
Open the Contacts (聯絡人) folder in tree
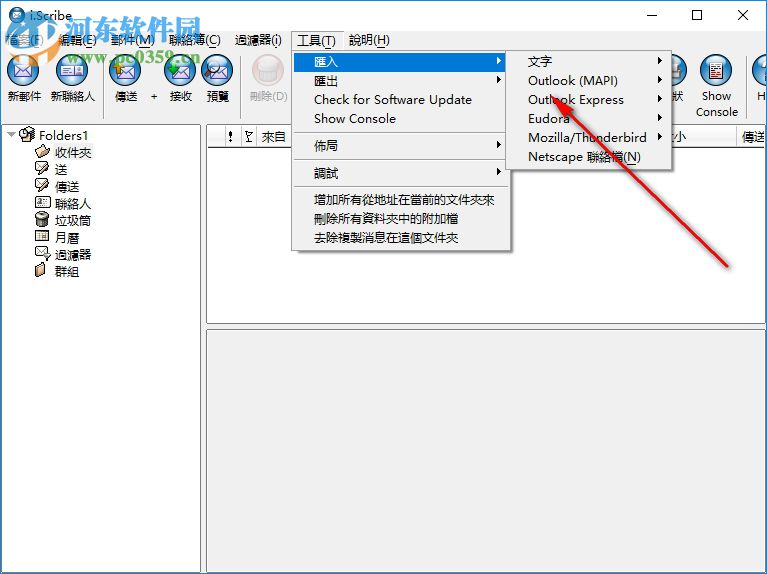73,203
